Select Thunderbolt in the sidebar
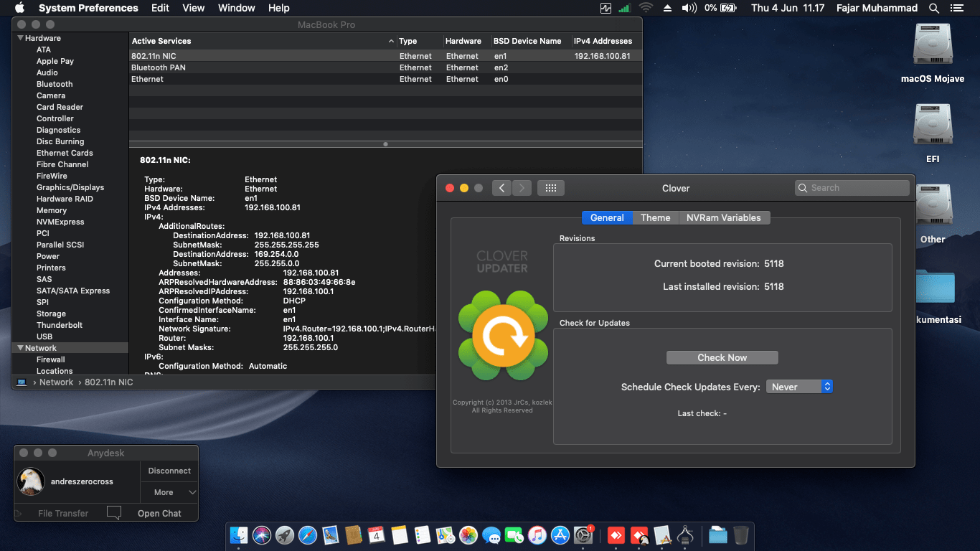Image resolution: width=980 pixels, height=551 pixels. pyautogui.click(x=60, y=325)
